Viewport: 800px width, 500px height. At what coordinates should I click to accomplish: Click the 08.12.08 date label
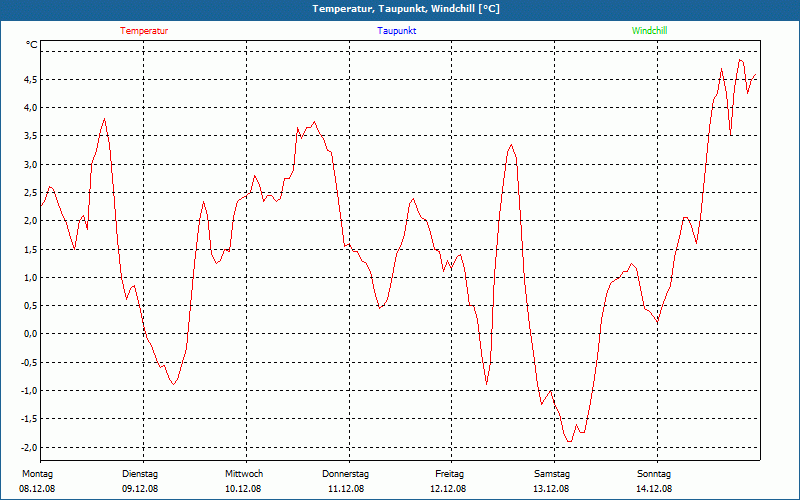(x=37, y=489)
